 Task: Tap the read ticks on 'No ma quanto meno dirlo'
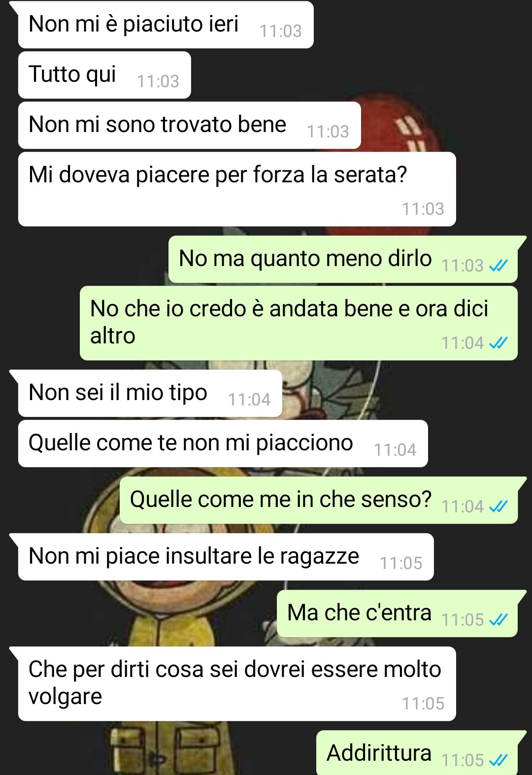498,266
